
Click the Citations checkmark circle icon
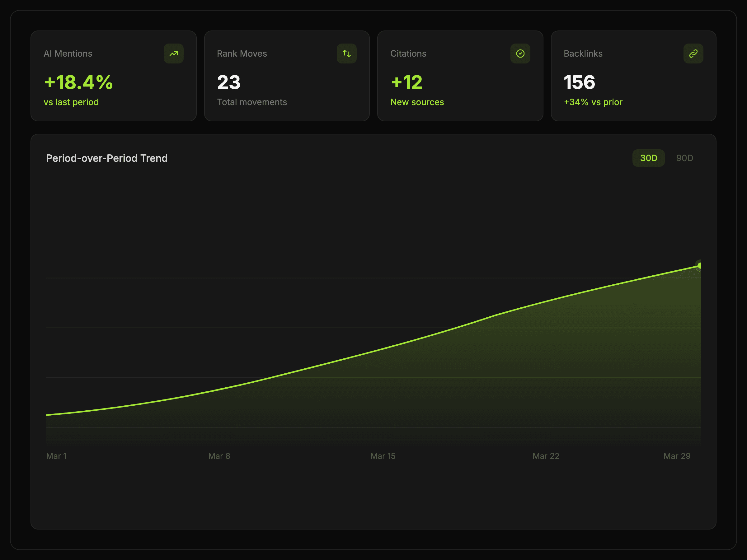pyautogui.click(x=520, y=53)
